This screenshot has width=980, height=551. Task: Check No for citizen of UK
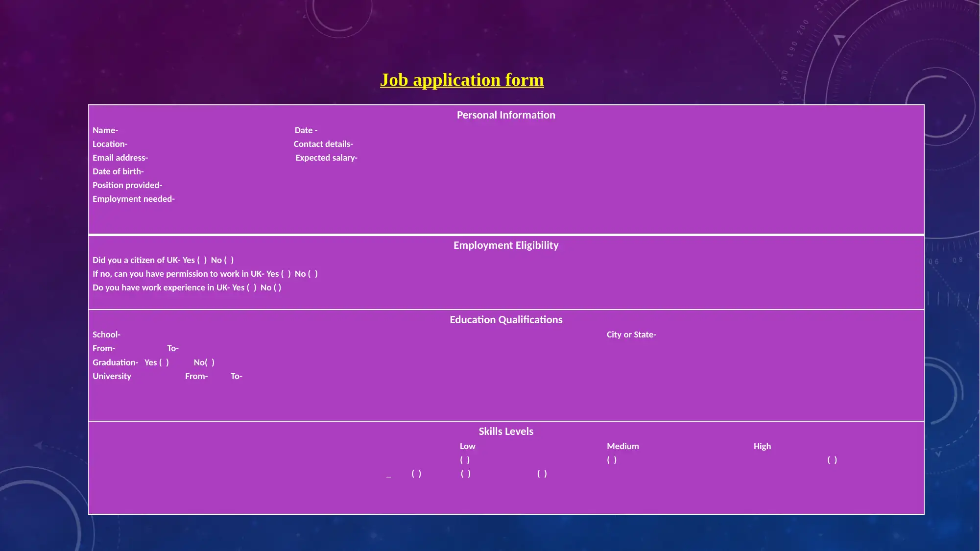(x=229, y=260)
